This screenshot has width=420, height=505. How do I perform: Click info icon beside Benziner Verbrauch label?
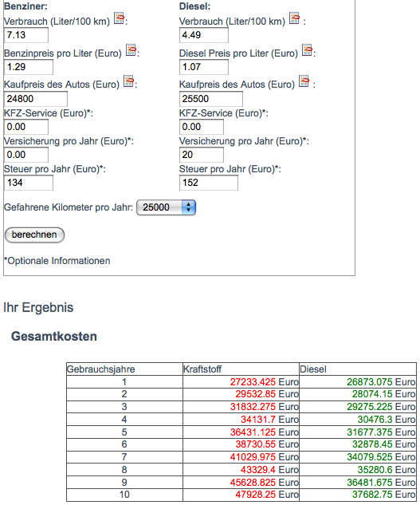[x=119, y=18]
